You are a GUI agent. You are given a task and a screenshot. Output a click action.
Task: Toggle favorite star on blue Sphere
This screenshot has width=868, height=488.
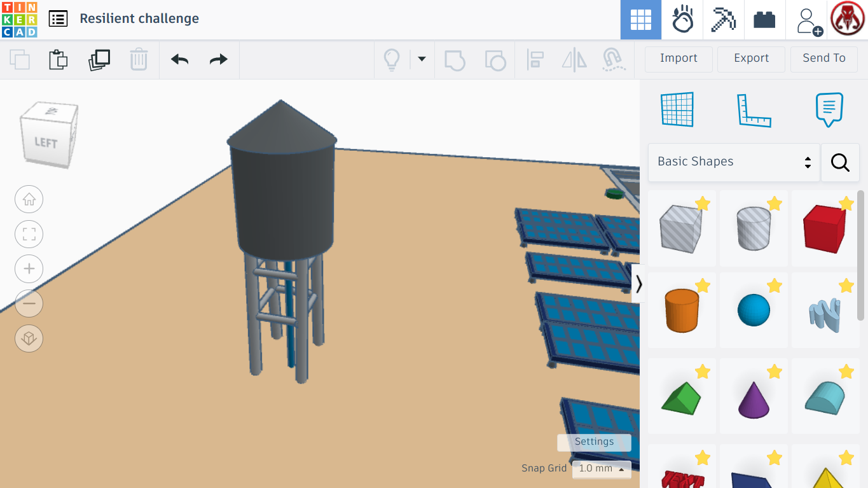click(775, 286)
